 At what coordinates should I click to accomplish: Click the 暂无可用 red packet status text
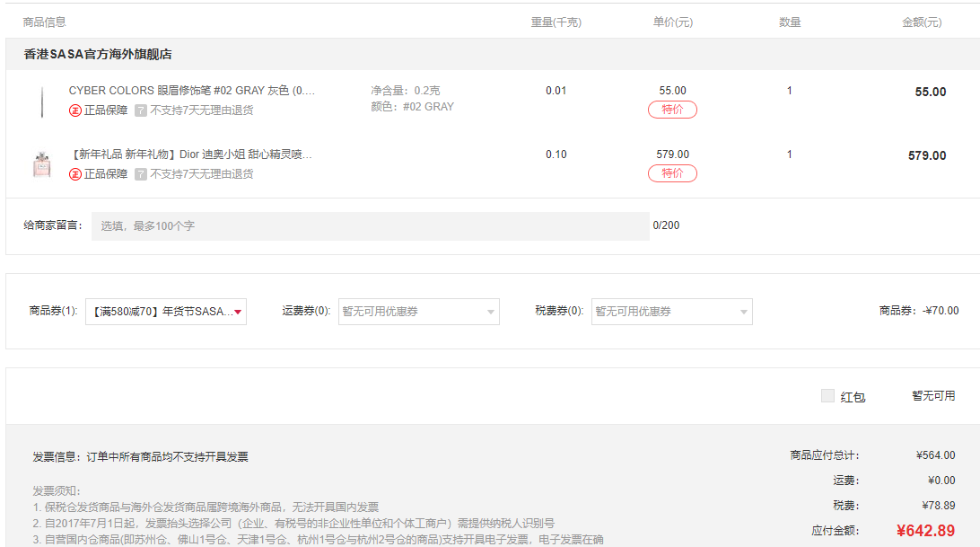point(933,396)
